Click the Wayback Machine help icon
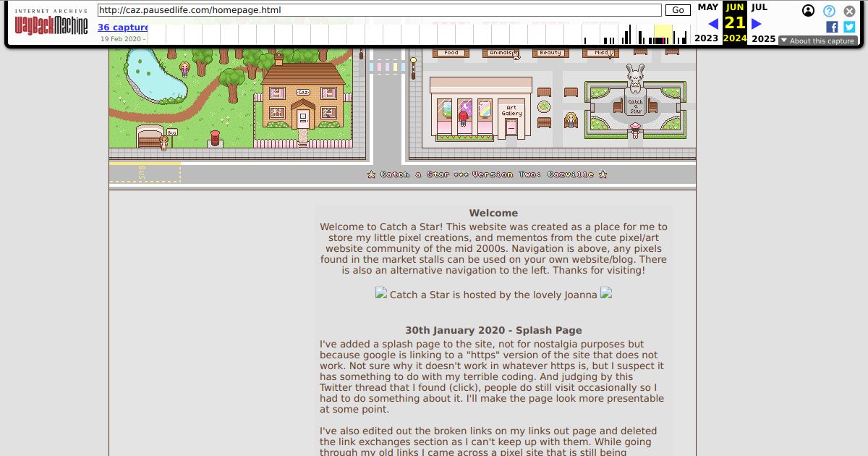The width and height of the screenshot is (868, 456). tap(829, 10)
